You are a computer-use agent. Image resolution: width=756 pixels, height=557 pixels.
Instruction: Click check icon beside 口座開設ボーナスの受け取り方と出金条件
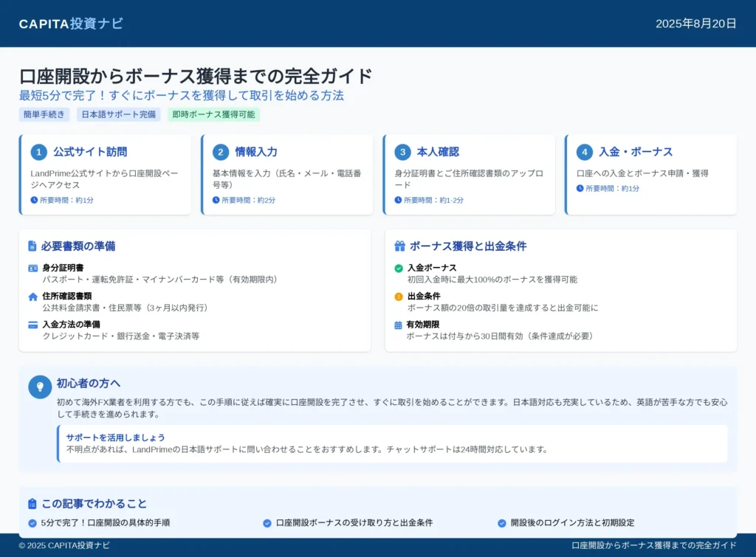pos(267,523)
